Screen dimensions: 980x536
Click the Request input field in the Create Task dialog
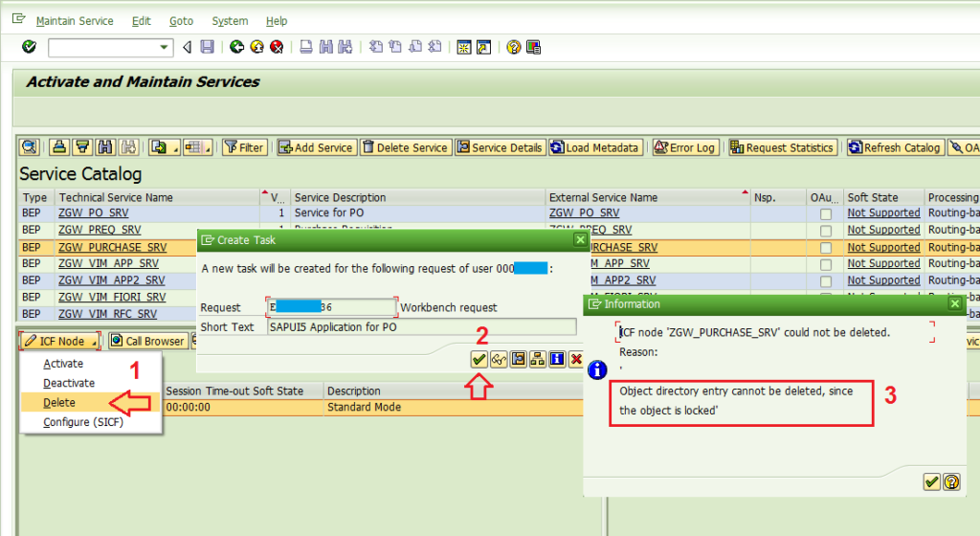tap(332, 306)
